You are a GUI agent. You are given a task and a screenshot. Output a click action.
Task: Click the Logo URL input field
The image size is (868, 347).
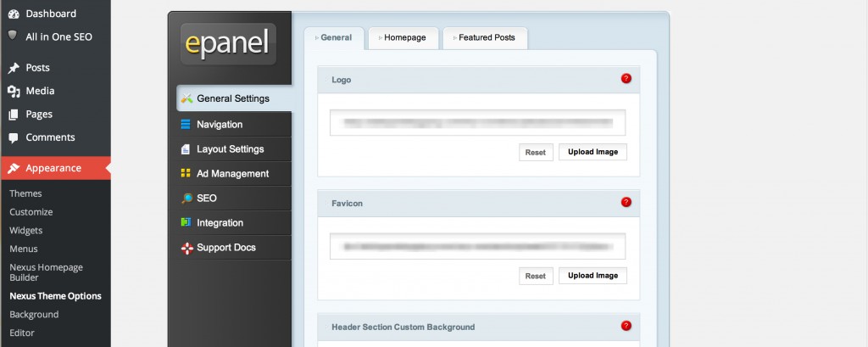478,122
